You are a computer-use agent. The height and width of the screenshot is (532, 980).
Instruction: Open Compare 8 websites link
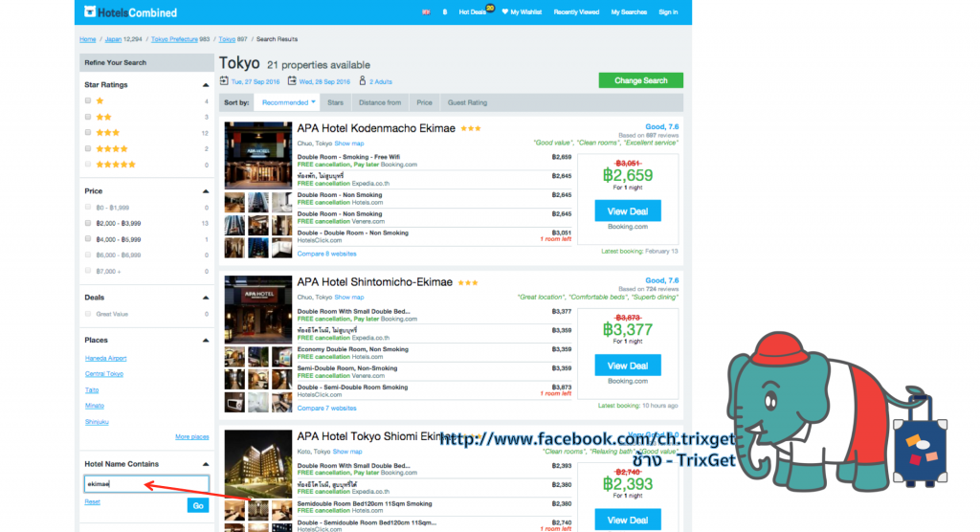coord(327,254)
